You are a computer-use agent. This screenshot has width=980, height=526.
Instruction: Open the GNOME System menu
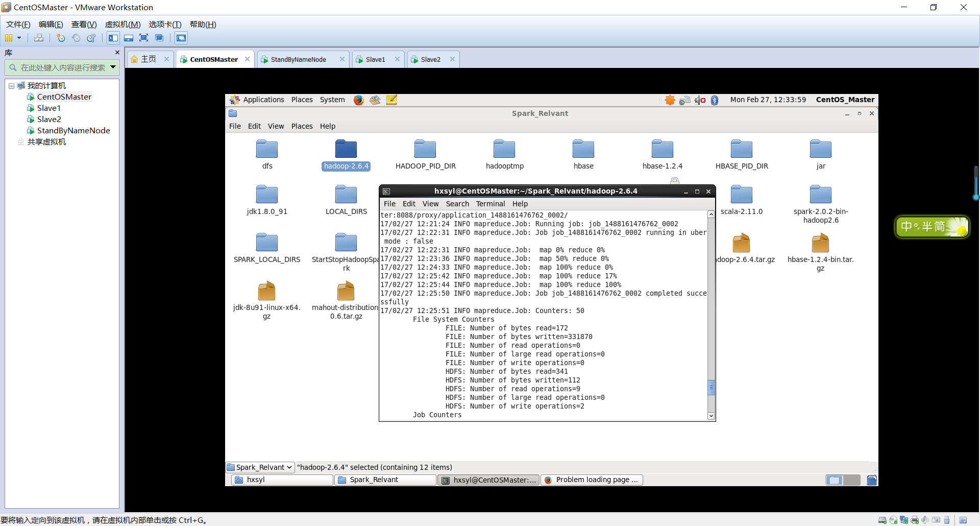point(332,100)
